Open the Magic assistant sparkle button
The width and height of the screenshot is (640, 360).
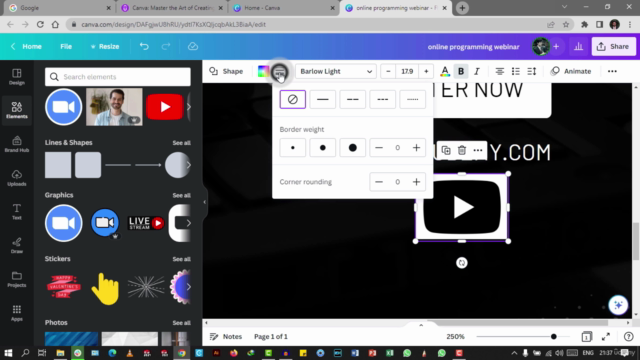tap(618, 305)
